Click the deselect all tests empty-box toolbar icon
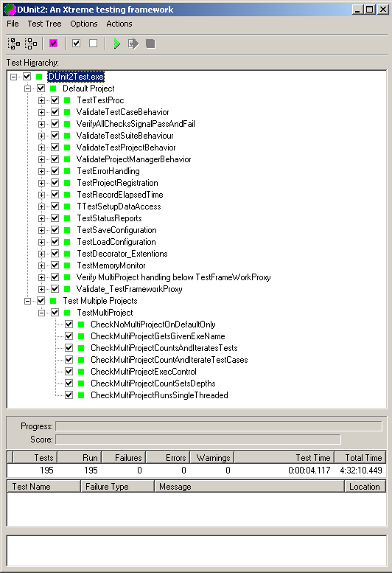This screenshot has width=392, height=573. (94, 44)
